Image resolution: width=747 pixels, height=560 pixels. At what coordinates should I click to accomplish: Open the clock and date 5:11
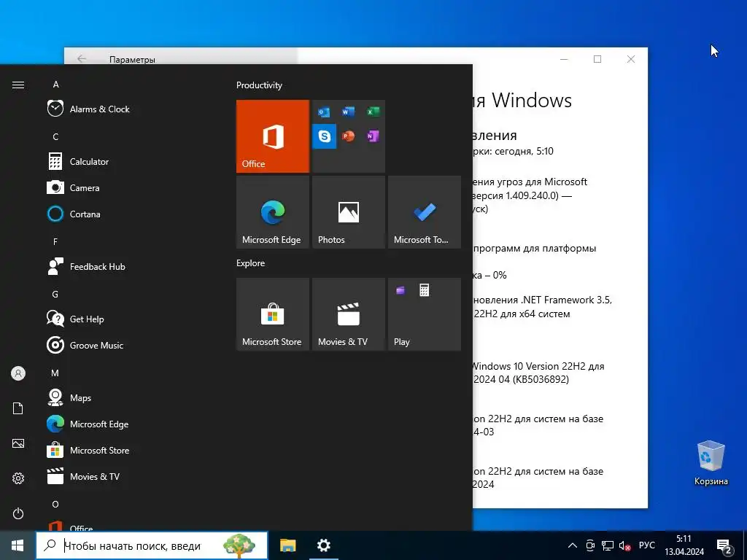[x=684, y=545]
